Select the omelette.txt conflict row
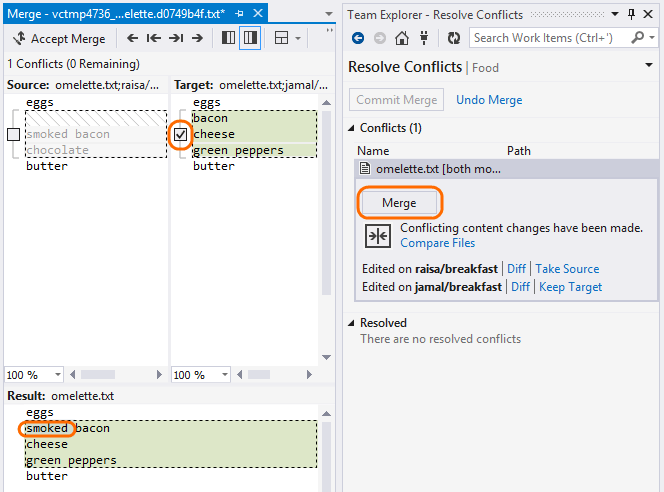 506,169
